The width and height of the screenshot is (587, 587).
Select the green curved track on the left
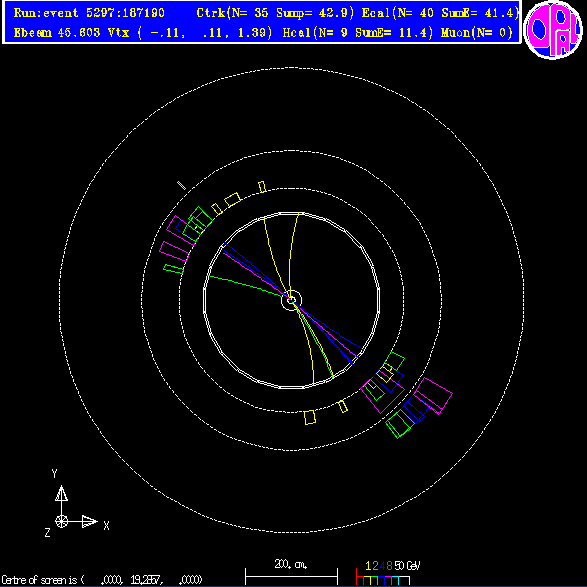245,286
